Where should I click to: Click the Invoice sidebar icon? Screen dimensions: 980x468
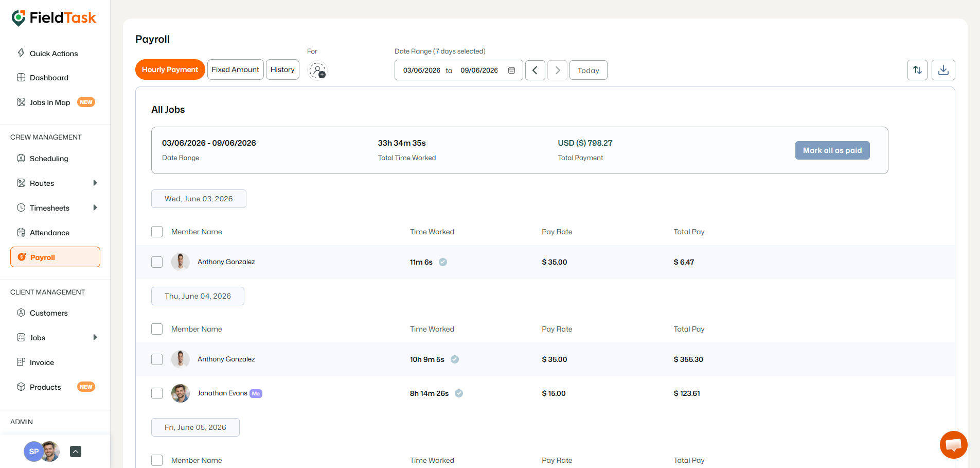point(21,362)
